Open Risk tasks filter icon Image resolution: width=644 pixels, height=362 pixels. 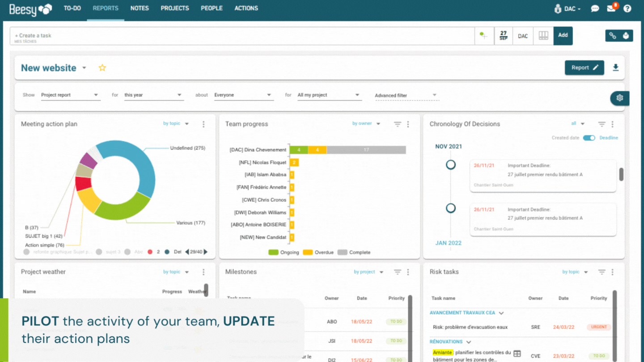602,272
